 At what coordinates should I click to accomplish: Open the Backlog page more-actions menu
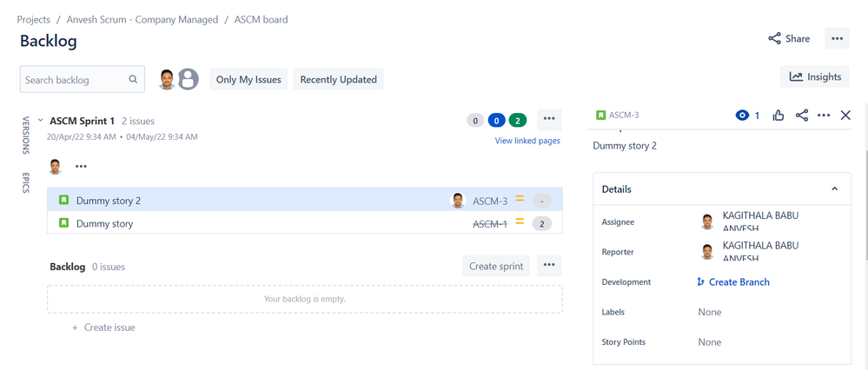tap(837, 39)
